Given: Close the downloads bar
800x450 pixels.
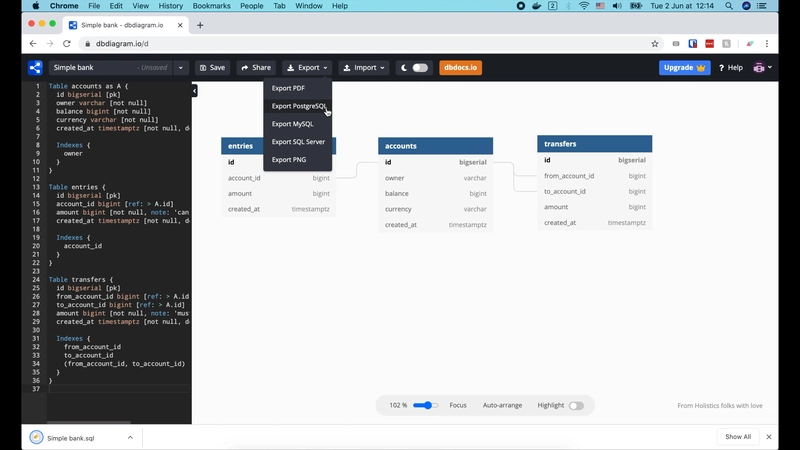Looking at the screenshot, I should 769,437.
